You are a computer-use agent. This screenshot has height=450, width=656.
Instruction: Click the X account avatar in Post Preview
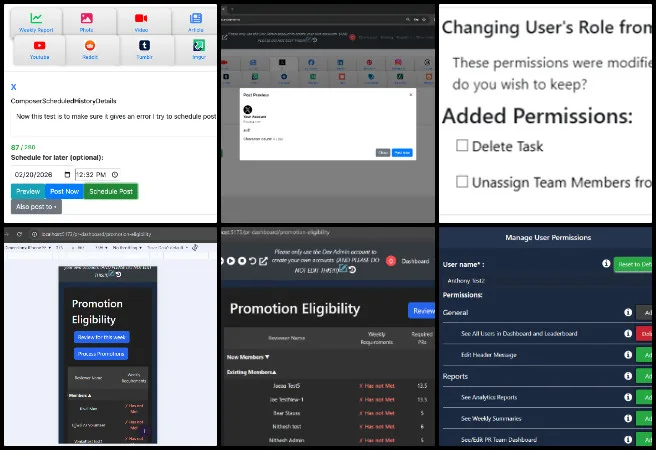click(x=248, y=110)
